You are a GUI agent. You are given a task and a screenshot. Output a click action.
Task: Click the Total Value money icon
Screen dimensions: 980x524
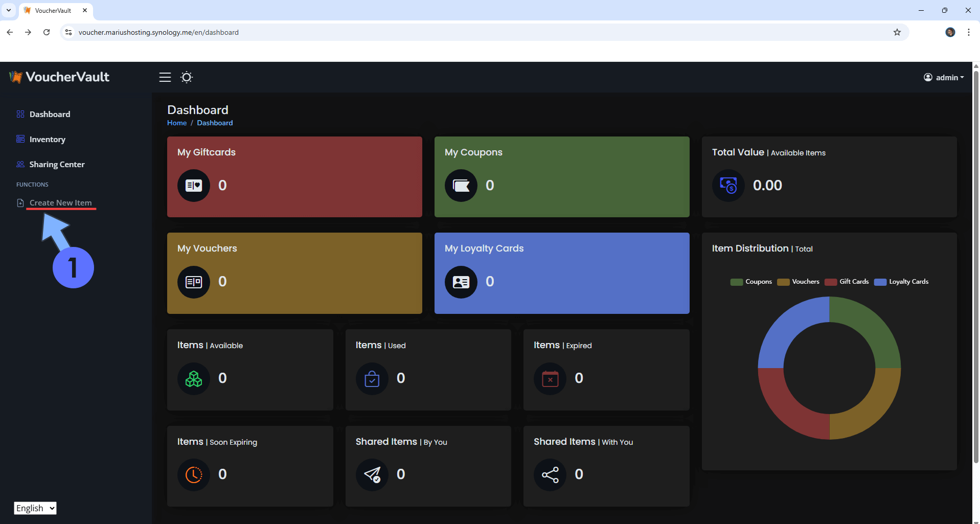pos(728,186)
